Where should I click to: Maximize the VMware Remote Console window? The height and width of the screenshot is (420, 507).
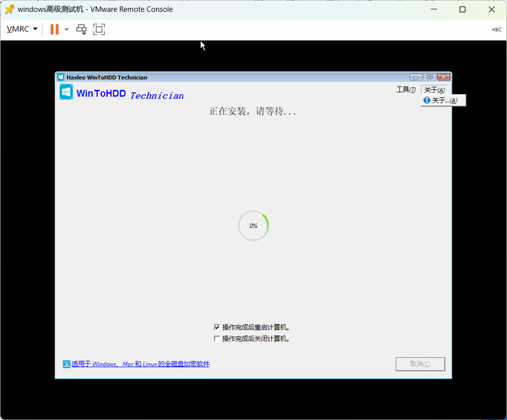pyautogui.click(x=463, y=9)
